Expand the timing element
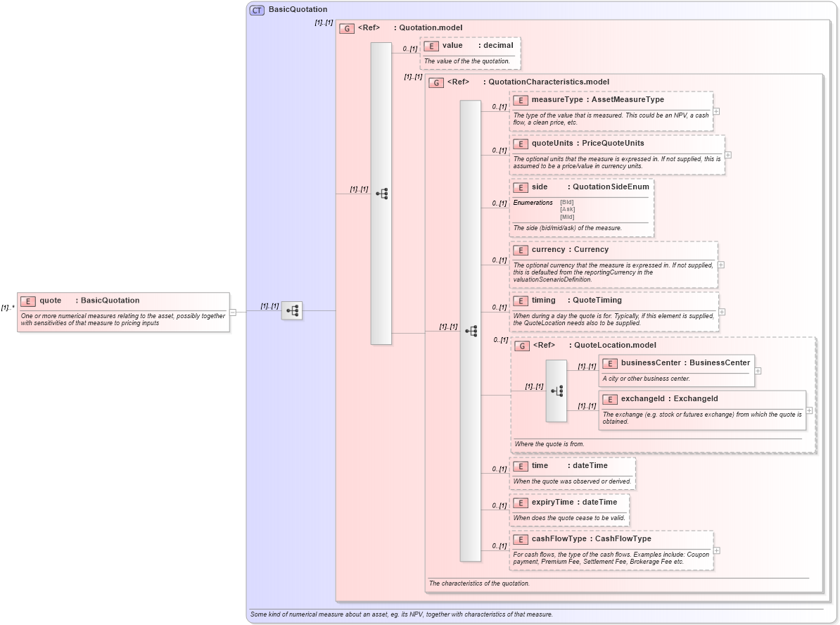This screenshot has width=840, height=625. [722, 312]
